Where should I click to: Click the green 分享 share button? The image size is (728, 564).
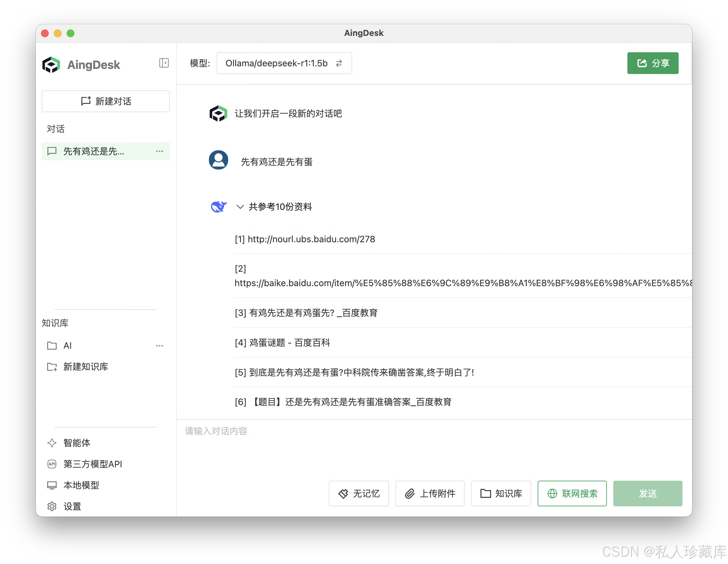point(652,63)
